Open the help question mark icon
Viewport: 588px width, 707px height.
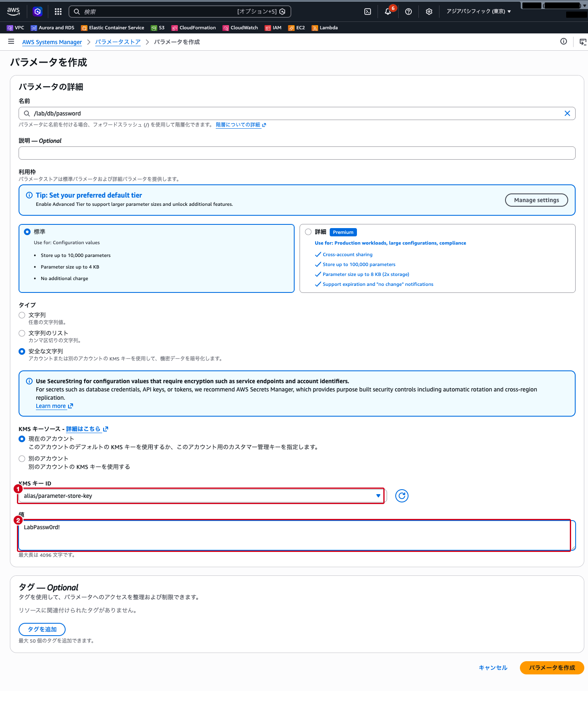pyautogui.click(x=409, y=12)
